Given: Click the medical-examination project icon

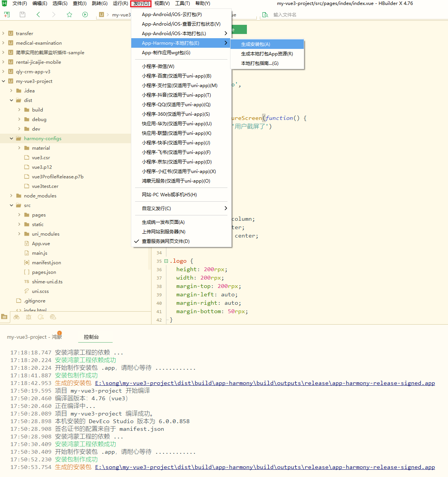Looking at the screenshot, I should click(x=11, y=43).
